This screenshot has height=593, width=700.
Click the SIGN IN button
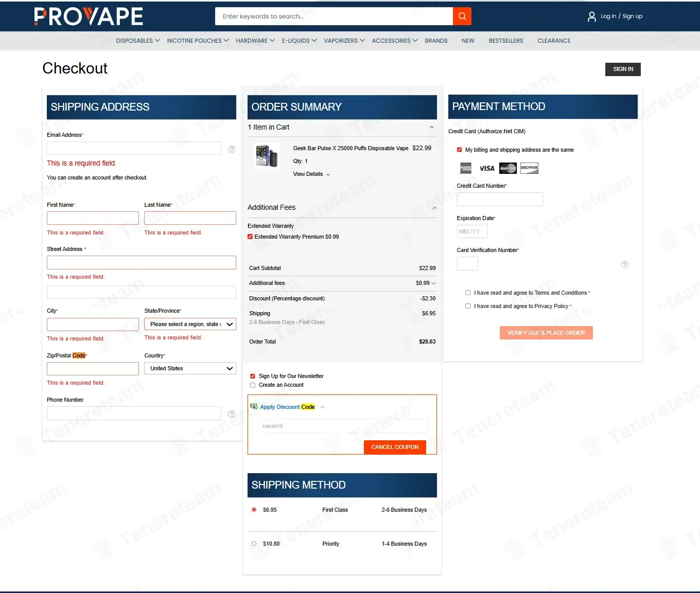tap(623, 69)
